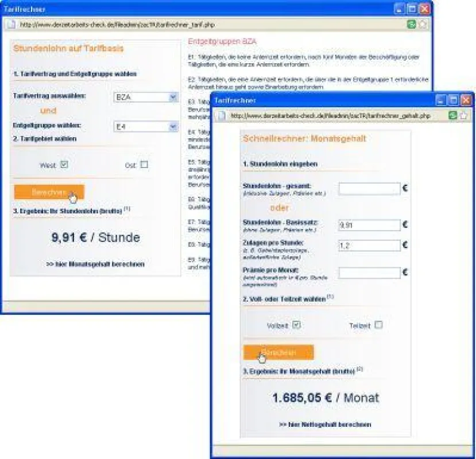Maximize the back Tarifrechner window
This screenshot has height=459, width=476.
[412, 9]
